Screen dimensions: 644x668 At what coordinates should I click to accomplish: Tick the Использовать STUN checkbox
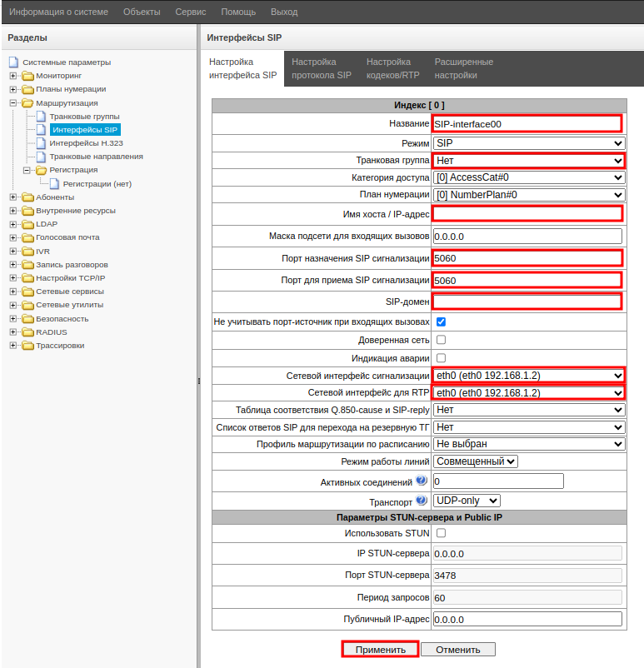pos(442,533)
